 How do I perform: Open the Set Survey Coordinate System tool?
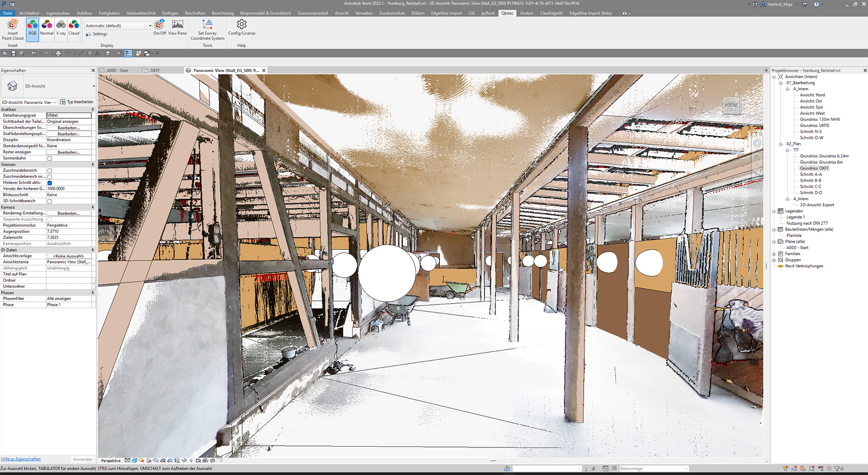[207, 30]
